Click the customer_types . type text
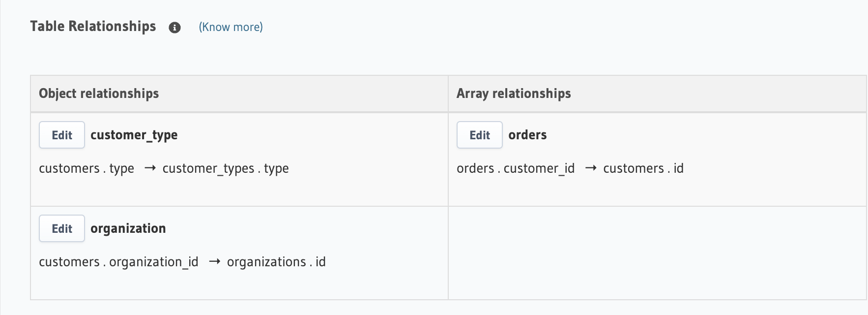 [225, 168]
